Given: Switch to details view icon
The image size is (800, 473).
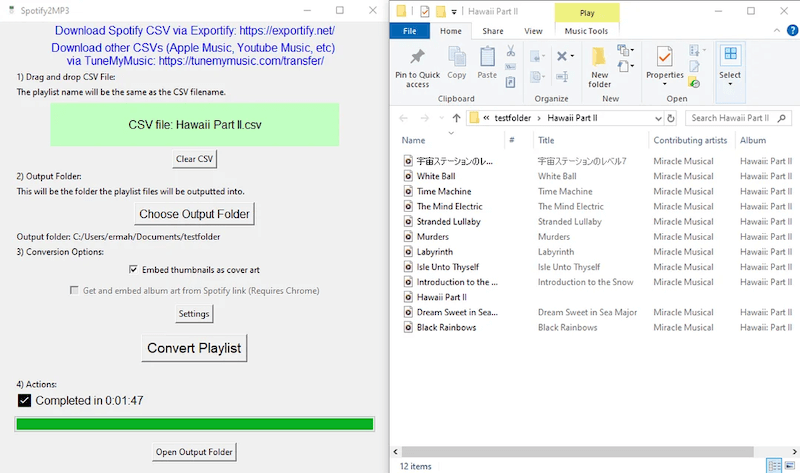Looking at the screenshot, I should click(774, 466).
